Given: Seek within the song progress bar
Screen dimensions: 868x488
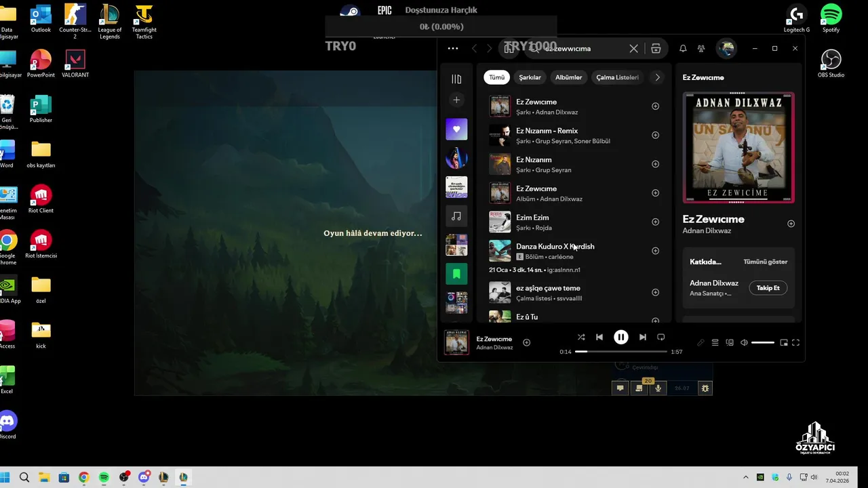Looking at the screenshot, I should click(x=621, y=352).
